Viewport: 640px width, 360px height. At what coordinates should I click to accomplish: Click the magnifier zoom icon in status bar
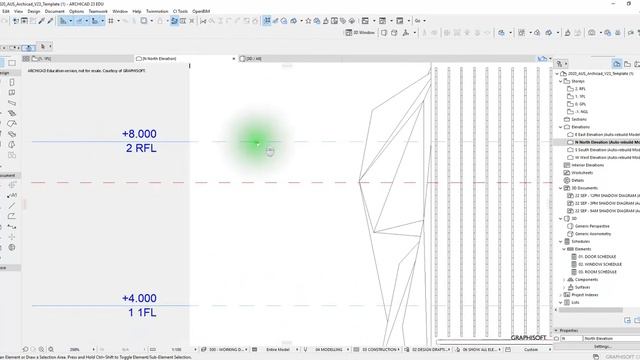[x=51, y=349]
